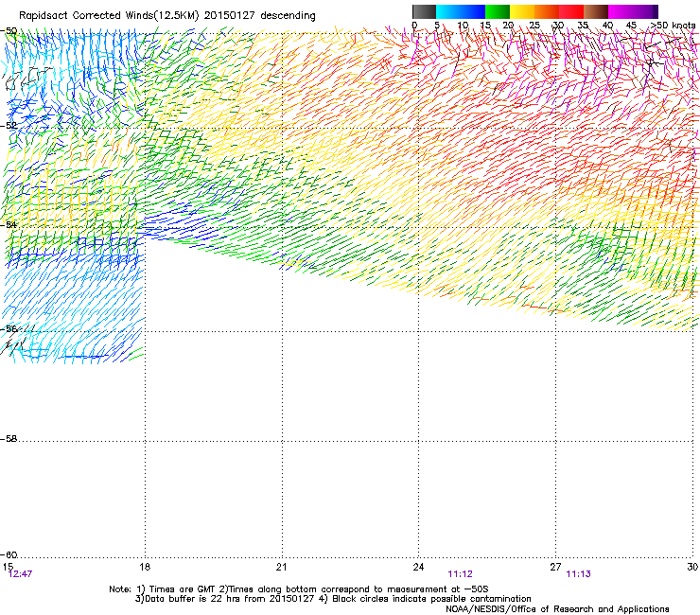Image resolution: width=700 pixels, height=615 pixels.
Task: Click the '45' tick label in the legend
Action: [x=631, y=26]
